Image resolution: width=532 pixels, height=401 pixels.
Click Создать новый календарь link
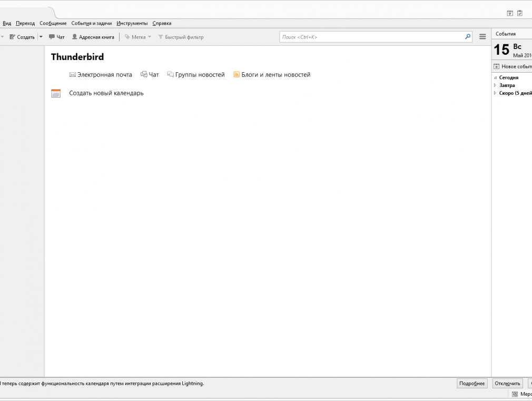106,93
